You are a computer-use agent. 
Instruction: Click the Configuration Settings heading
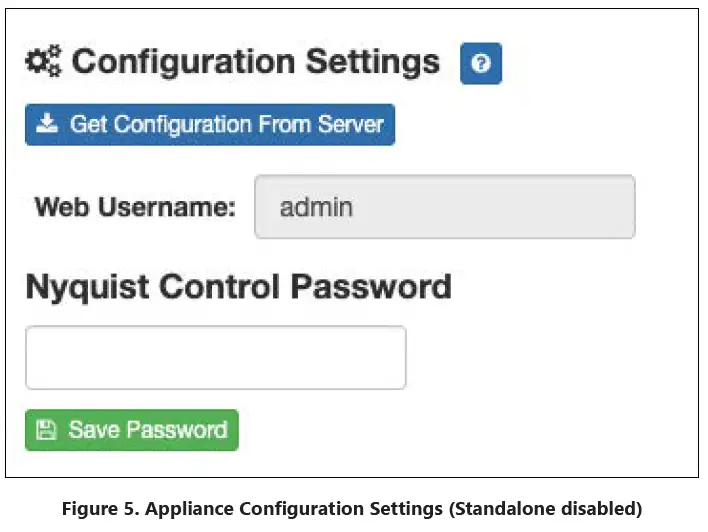[255, 62]
